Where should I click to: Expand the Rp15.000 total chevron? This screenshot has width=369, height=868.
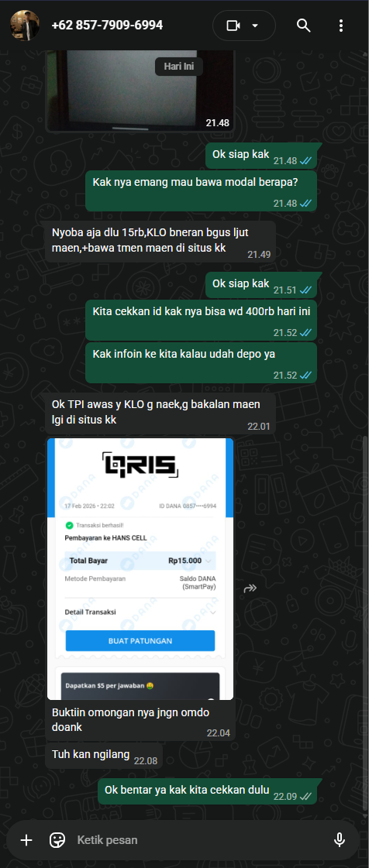point(209,561)
